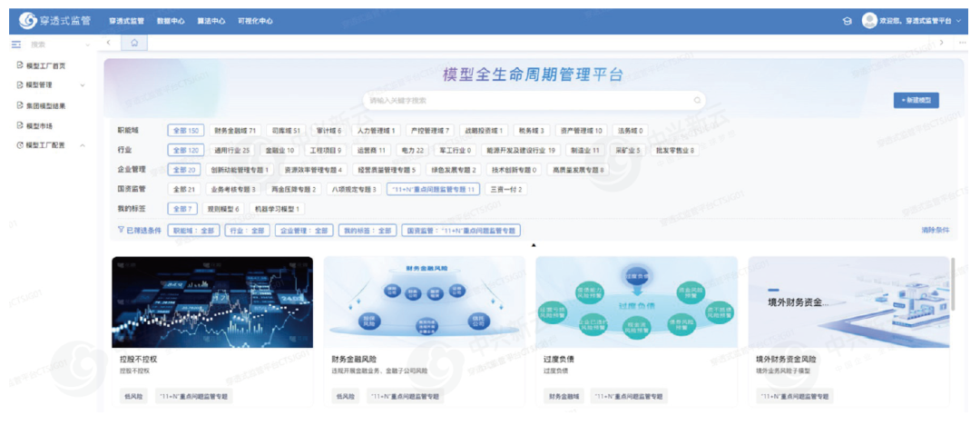The image size is (980, 445).
Task: Open the 过度负债 model card thumbnail
Action: pyautogui.click(x=636, y=302)
